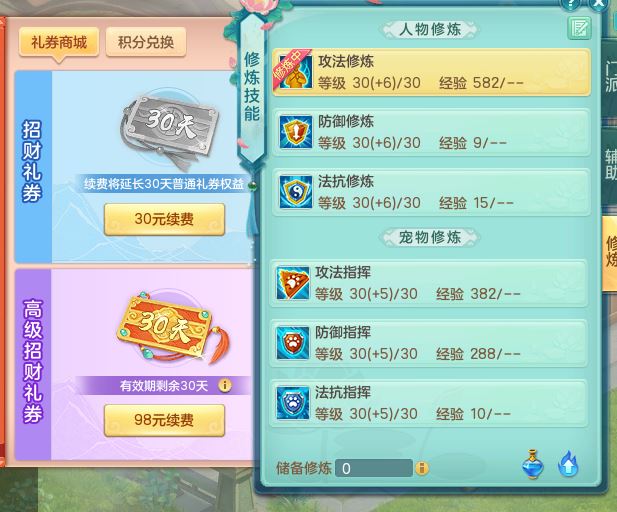Screen dimensions: 617x512
Task: Open the edit notes icon beside 人物修炼
Action: [x=579, y=28]
